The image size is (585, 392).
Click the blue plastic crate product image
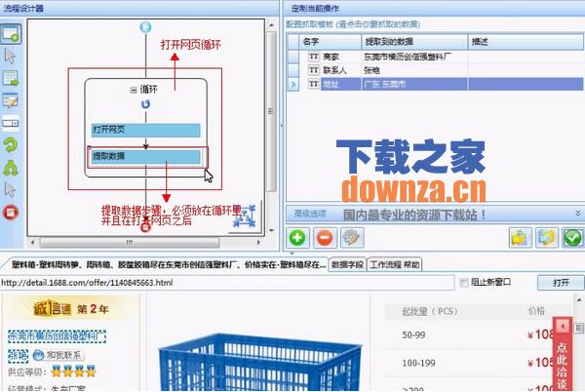pyautogui.click(x=259, y=362)
